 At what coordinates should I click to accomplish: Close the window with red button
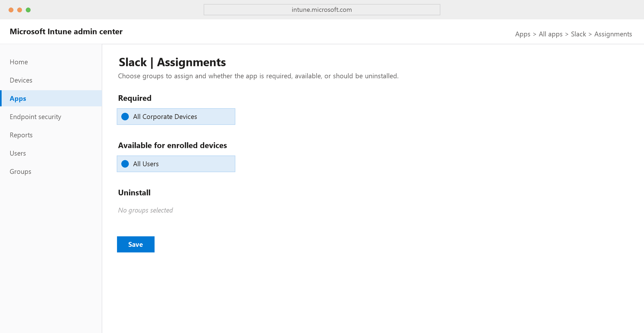pyautogui.click(x=11, y=10)
